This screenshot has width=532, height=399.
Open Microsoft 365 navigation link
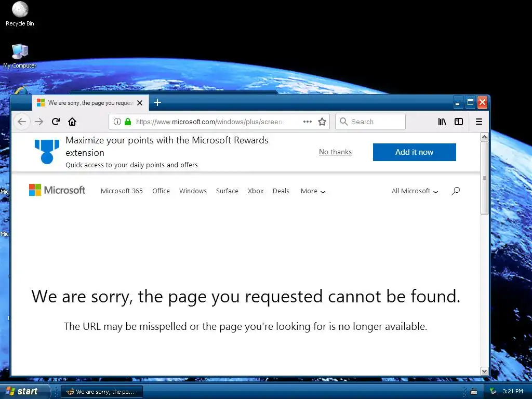coord(122,191)
